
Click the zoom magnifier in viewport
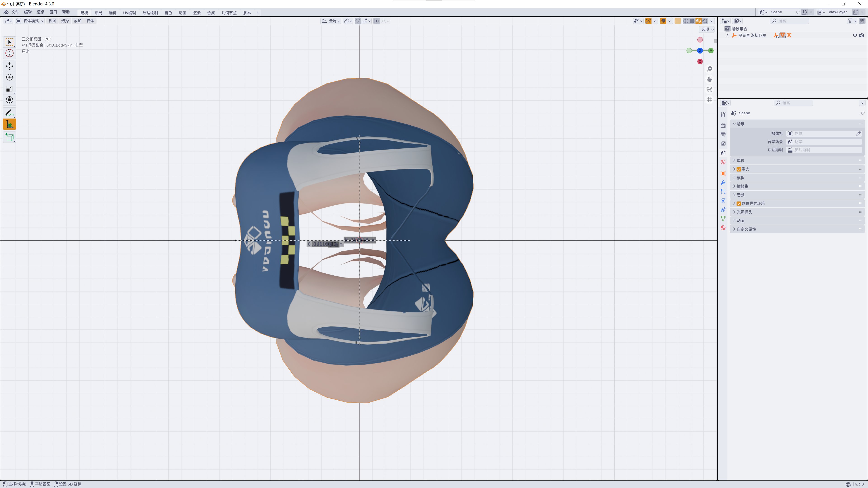pyautogui.click(x=709, y=69)
